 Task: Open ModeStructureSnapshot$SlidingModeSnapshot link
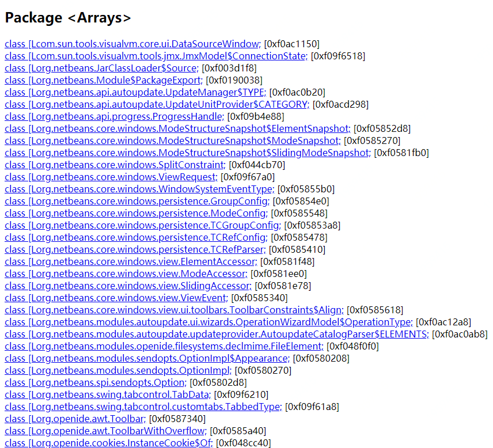(188, 153)
